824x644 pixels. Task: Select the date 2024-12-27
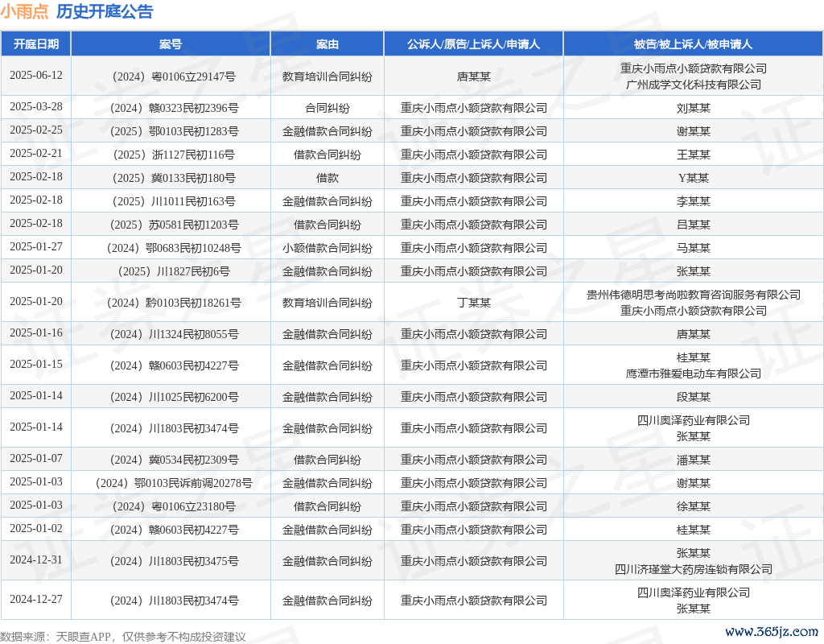tap(36, 599)
